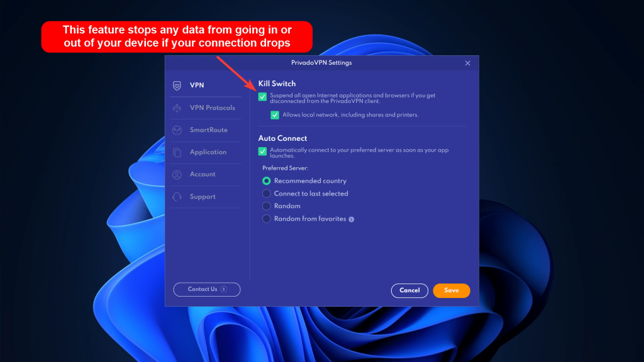This screenshot has width=644, height=362.
Task: Click the Contact Us button
Action: click(207, 289)
